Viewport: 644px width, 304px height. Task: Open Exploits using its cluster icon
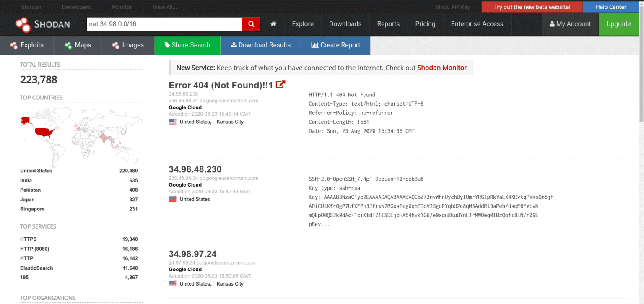click(x=14, y=45)
